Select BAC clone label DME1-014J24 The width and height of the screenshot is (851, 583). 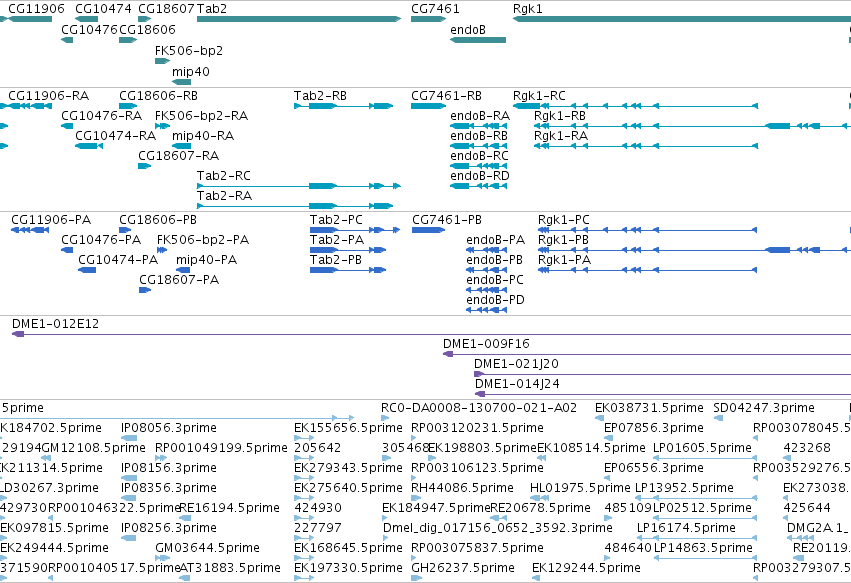pyautogui.click(x=517, y=384)
